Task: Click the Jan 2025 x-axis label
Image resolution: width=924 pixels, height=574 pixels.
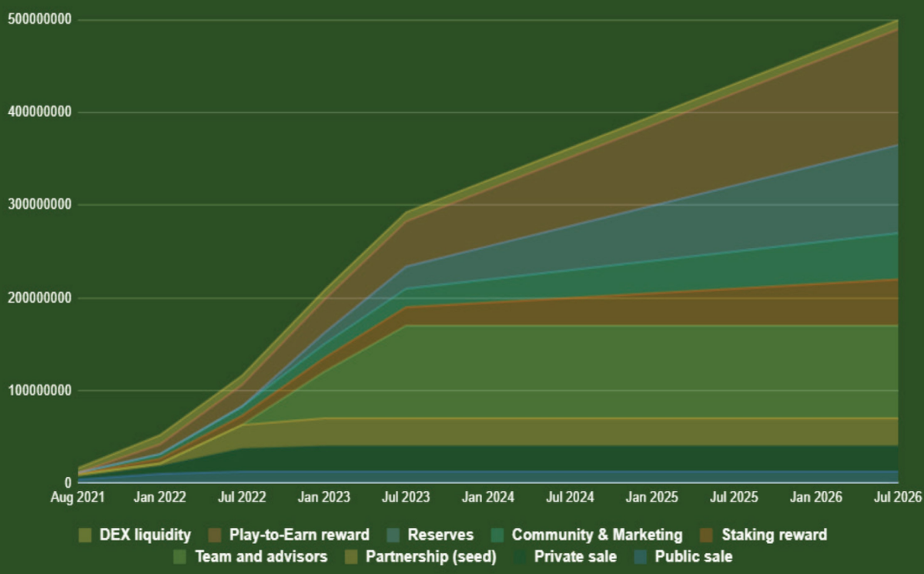Action: coord(651,498)
